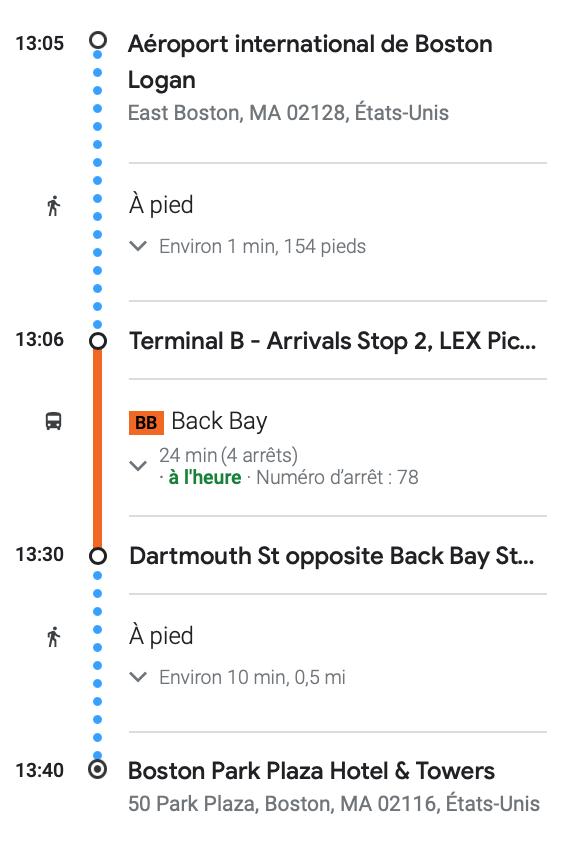
Task: Click the Dartmouth St stop circle marker
Action: tap(98, 556)
